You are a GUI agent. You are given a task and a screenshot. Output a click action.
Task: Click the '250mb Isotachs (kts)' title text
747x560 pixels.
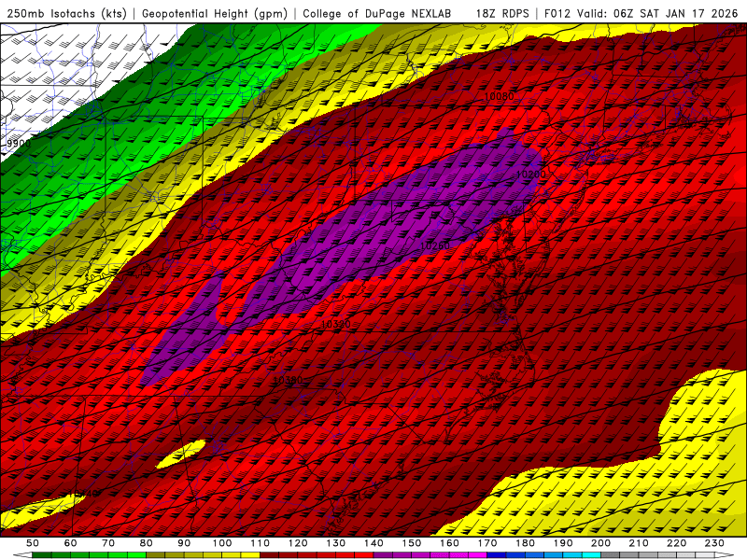pyautogui.click(x=66, y=13)
